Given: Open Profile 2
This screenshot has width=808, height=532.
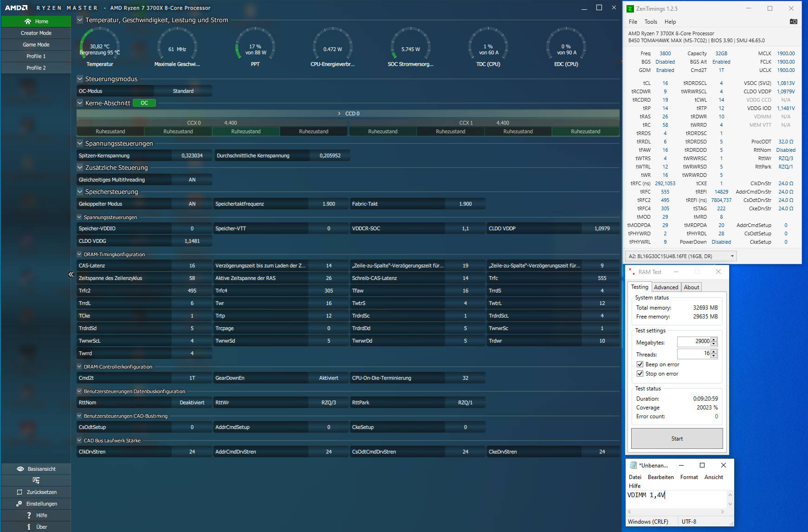Looking at the screenshot, I should (36, 68).
